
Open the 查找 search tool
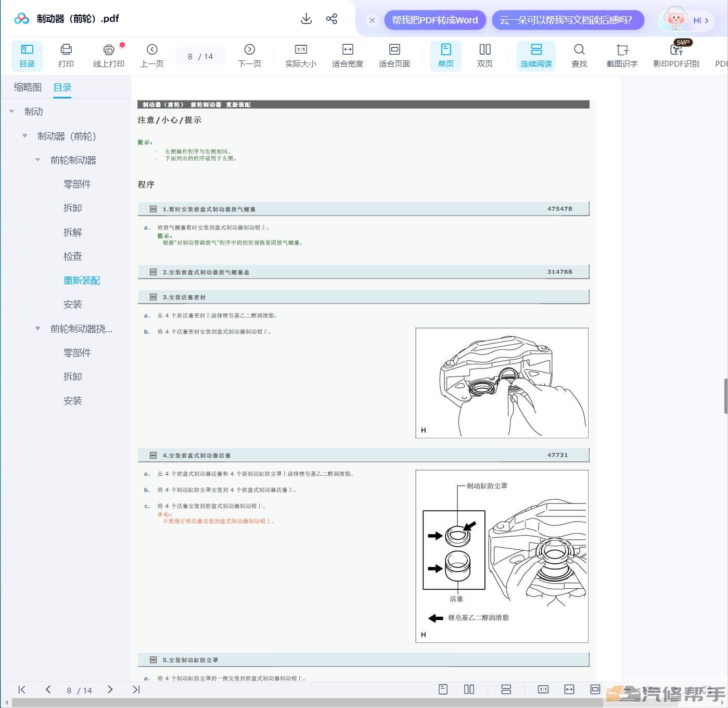(579, 56)
